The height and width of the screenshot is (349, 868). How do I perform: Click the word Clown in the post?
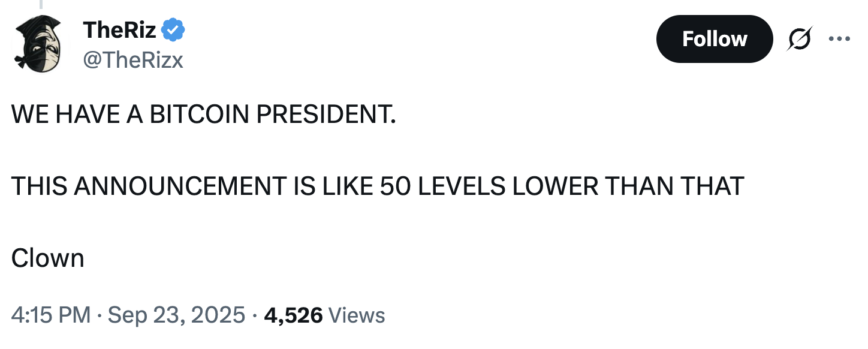[x=48, y=258]
